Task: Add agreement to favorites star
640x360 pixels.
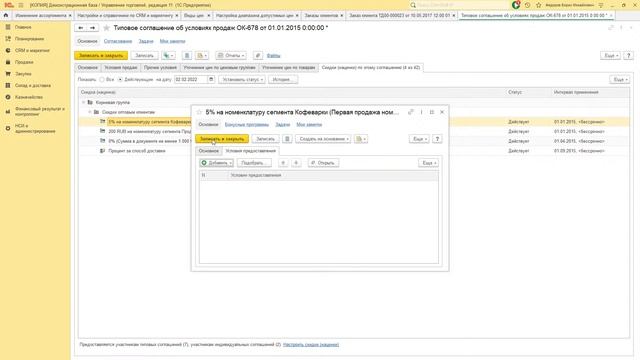Action: pyautogui.click(x=107, y=28)
